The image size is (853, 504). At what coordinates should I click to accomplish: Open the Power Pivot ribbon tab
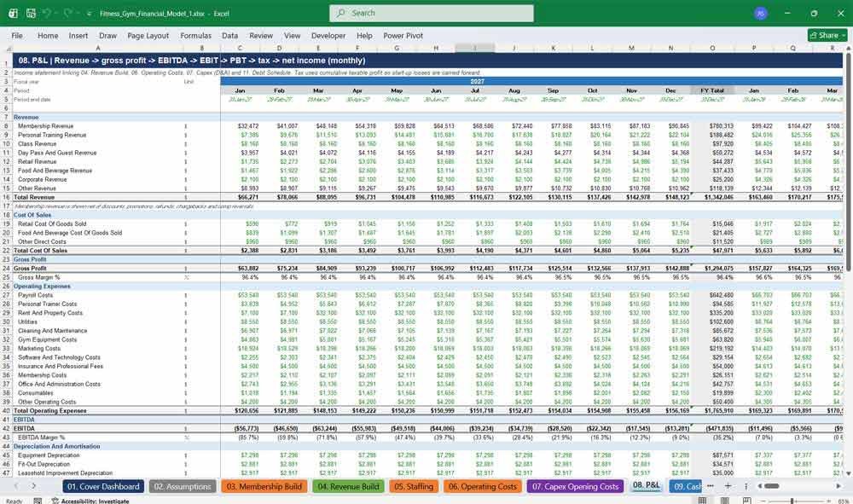pyautogui.click(x=403, y=35)
